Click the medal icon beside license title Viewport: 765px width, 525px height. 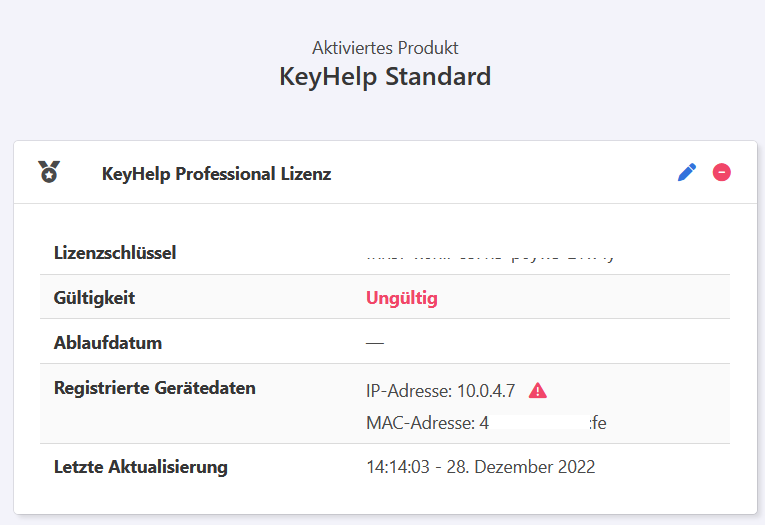[49, 172]
